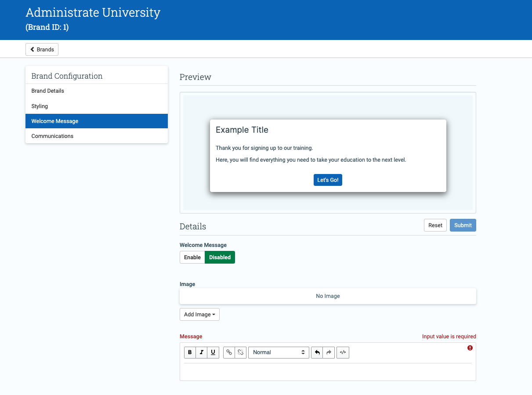Click 'Here, you will find everything' preview sentence
Image resolution: width=532 pixels, height=395 pixels.
click(x=311, y=160)
